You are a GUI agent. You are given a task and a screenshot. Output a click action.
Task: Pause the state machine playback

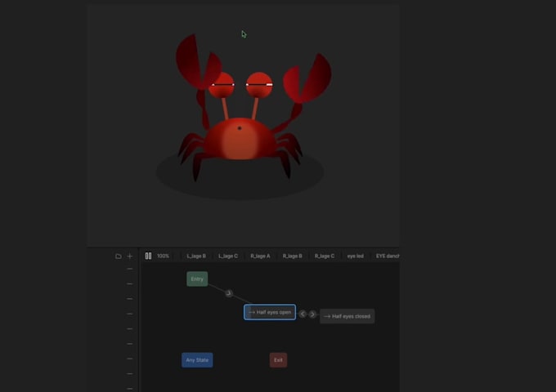(148, 256)
